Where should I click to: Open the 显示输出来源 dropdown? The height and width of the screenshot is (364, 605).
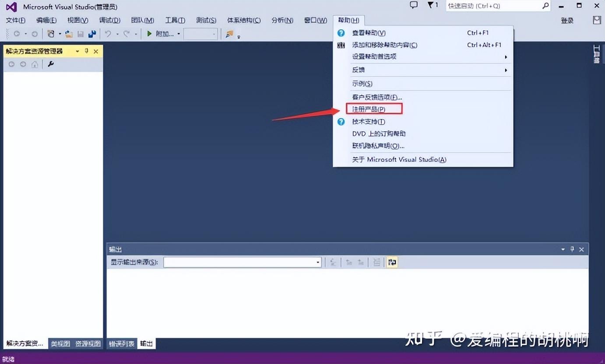click(x=242, y=262)
